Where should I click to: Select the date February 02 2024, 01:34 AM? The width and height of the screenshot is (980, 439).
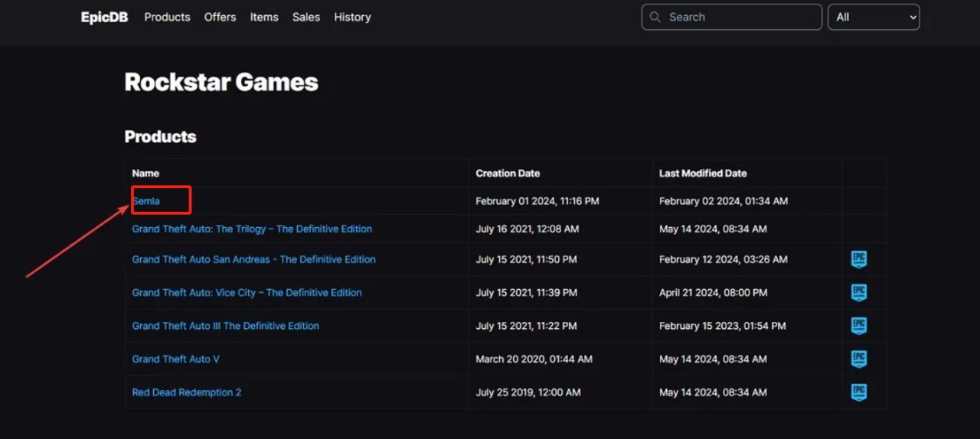click(724, 201)
